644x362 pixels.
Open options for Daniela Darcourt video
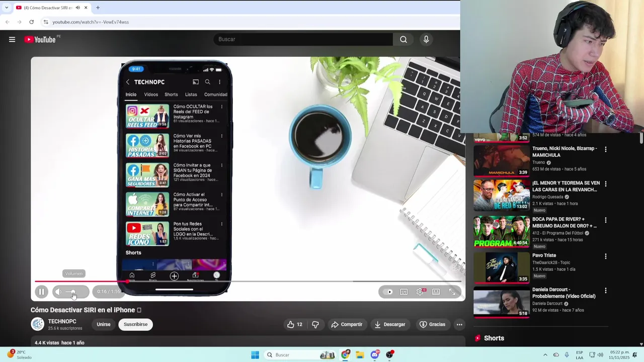tap(606, 291)
